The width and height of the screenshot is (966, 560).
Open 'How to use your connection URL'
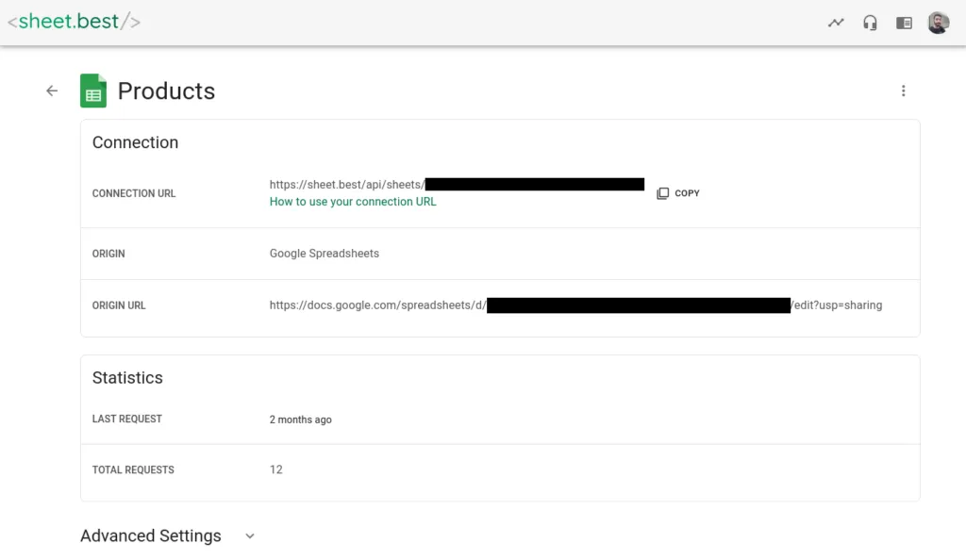(353, 202)
